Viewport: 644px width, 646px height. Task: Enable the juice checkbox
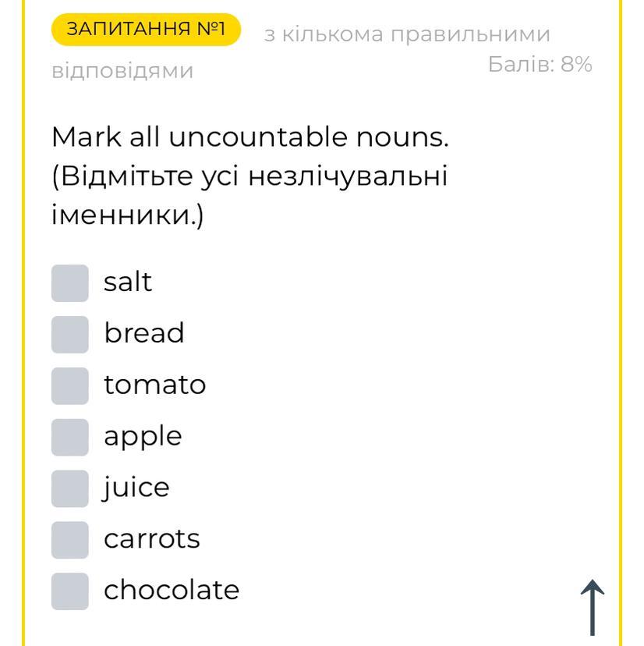(70, 488)
